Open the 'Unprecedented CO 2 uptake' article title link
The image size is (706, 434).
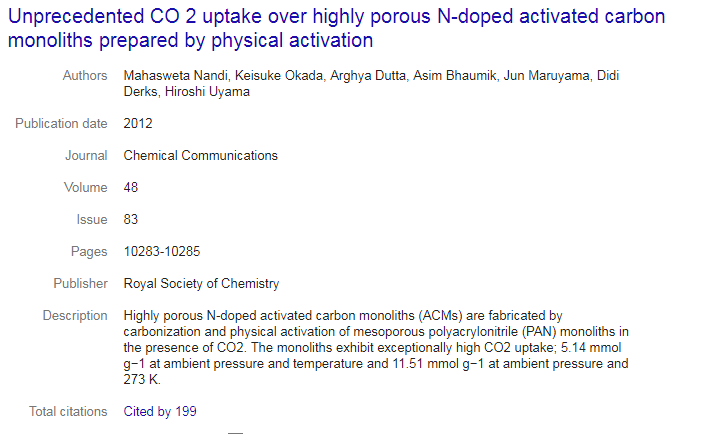[336, 28]
